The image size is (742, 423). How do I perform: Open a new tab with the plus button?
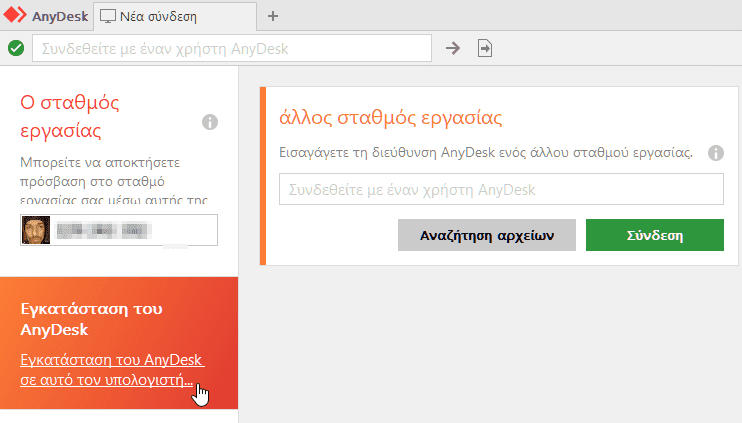coord(273,16)
